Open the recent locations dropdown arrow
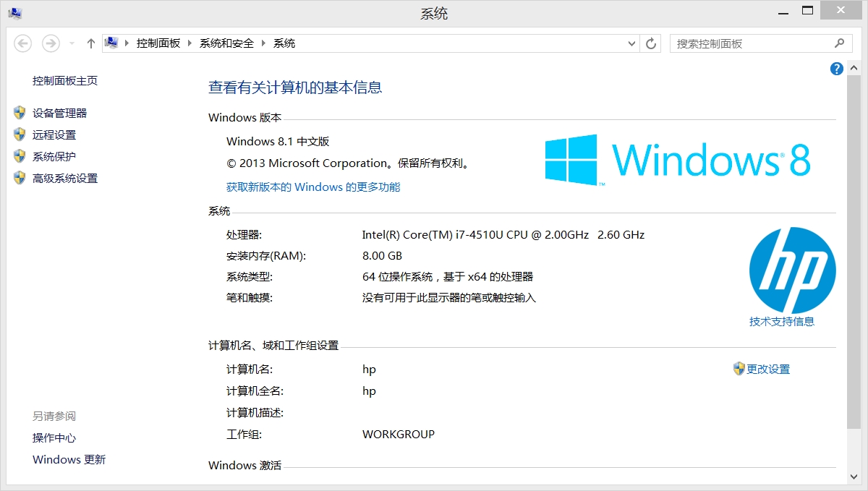Image resolution: width=868 pixels, height=491 pixels. coord(72,44)
